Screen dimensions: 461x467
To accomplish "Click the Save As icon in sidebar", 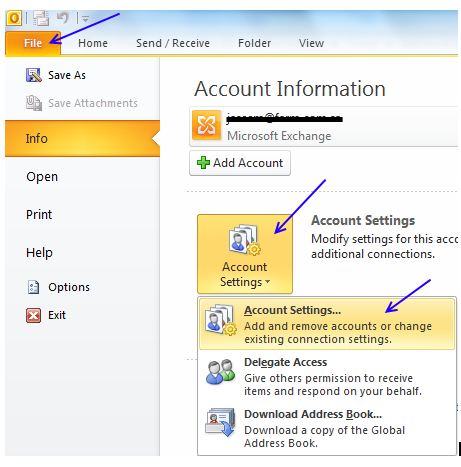I will click(34, 75).
